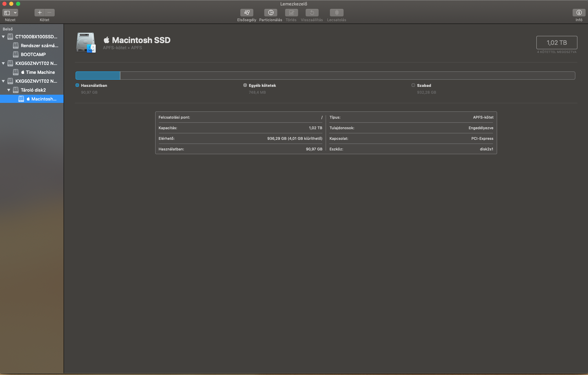Open the Particionálás partition tool
This screenshot has height=375, width=588.
click(270, 13)
